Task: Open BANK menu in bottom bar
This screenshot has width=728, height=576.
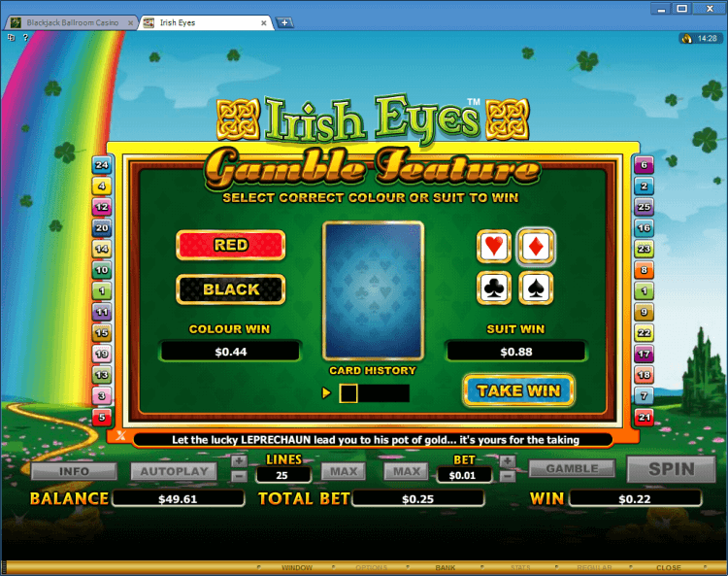Action: (x=446, y=567)
